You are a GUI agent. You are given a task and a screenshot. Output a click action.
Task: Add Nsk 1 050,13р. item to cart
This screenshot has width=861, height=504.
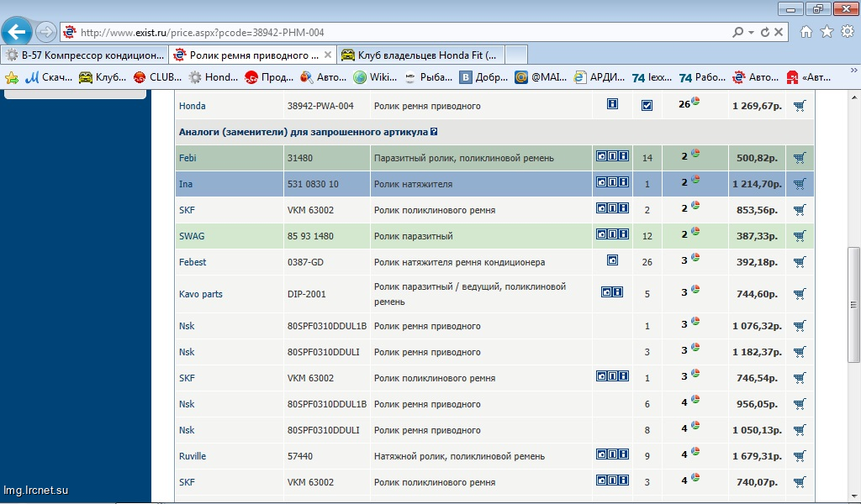800,431
